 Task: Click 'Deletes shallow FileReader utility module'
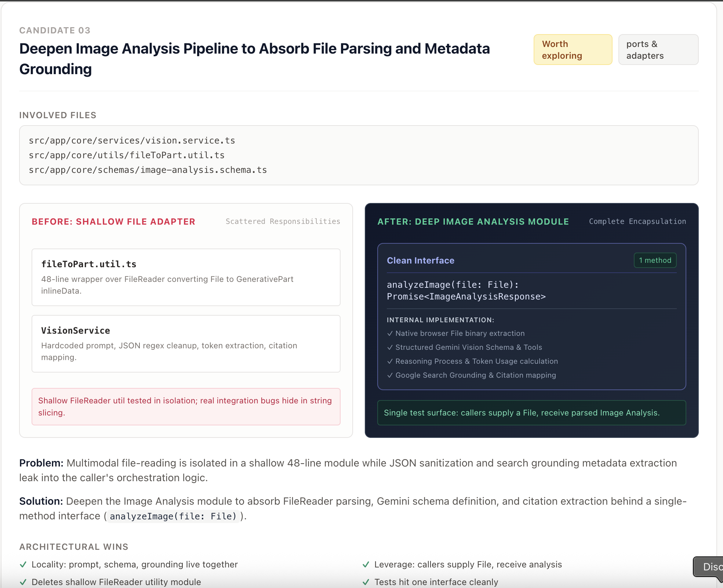tap(116, 582)
